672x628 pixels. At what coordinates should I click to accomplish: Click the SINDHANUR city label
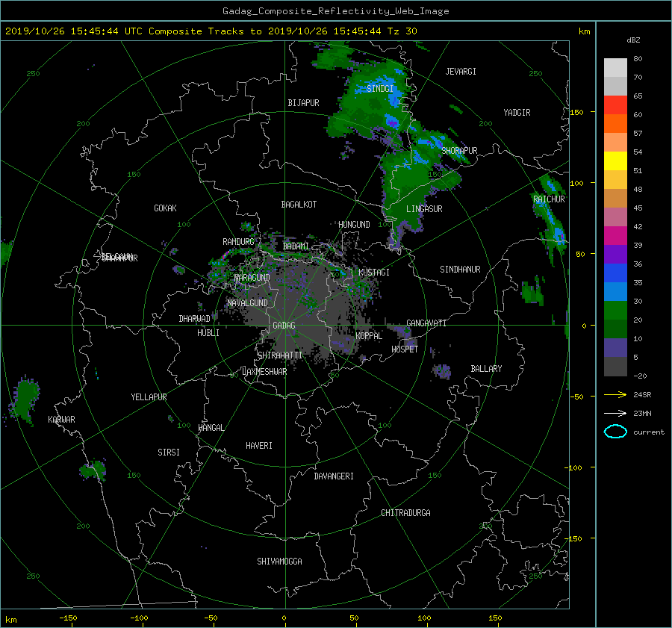[x=460, y=270]
